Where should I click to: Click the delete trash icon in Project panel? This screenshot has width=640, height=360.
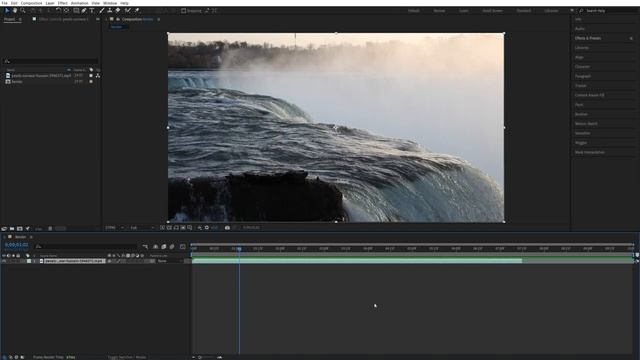50,229
